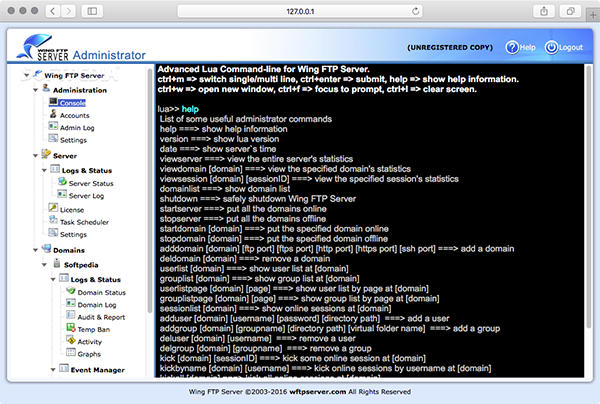Click the Logout link in header
Image resolution: width=600 pixels, height=404 pixels.
(x=571, y=47)
